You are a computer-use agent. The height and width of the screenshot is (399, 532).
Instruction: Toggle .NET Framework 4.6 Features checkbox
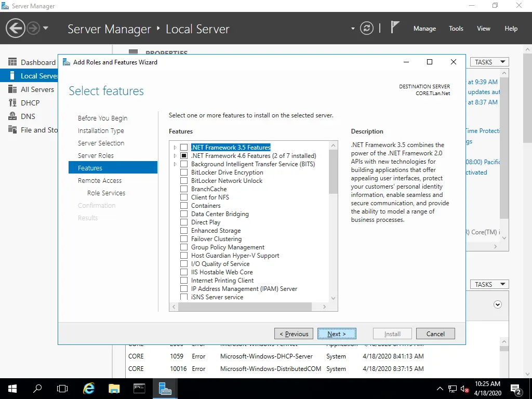point(184,156)
